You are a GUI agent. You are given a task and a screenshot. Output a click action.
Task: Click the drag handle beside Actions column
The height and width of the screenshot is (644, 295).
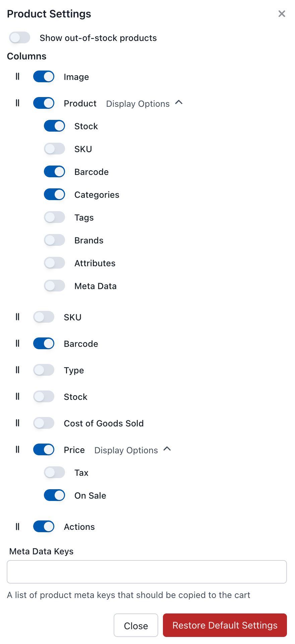(17, 526)
